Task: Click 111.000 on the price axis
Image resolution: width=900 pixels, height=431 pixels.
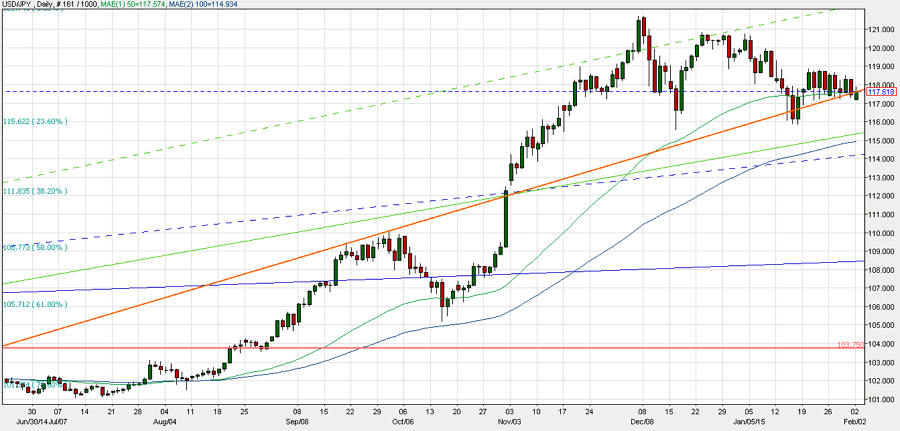Action: pos(882,214)
